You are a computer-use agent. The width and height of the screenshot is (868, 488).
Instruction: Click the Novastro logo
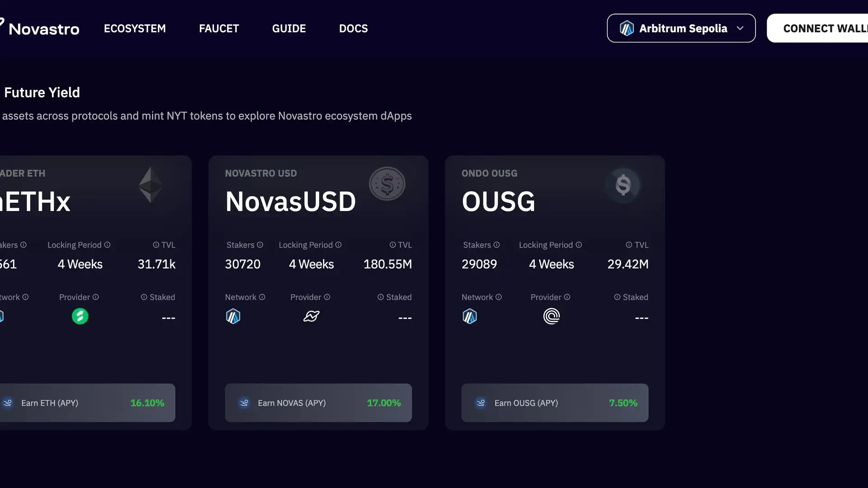click(41, 28)
